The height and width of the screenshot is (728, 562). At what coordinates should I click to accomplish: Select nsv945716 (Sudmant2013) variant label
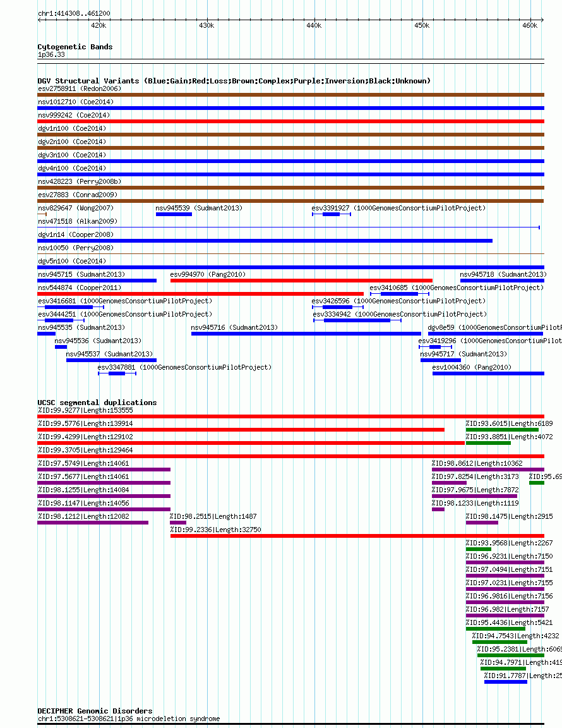(234, 328)
